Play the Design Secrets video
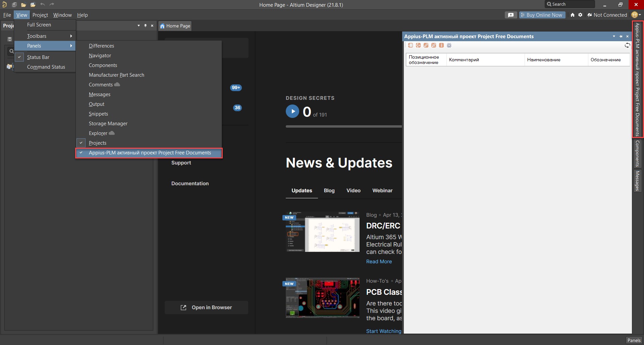 292,111
